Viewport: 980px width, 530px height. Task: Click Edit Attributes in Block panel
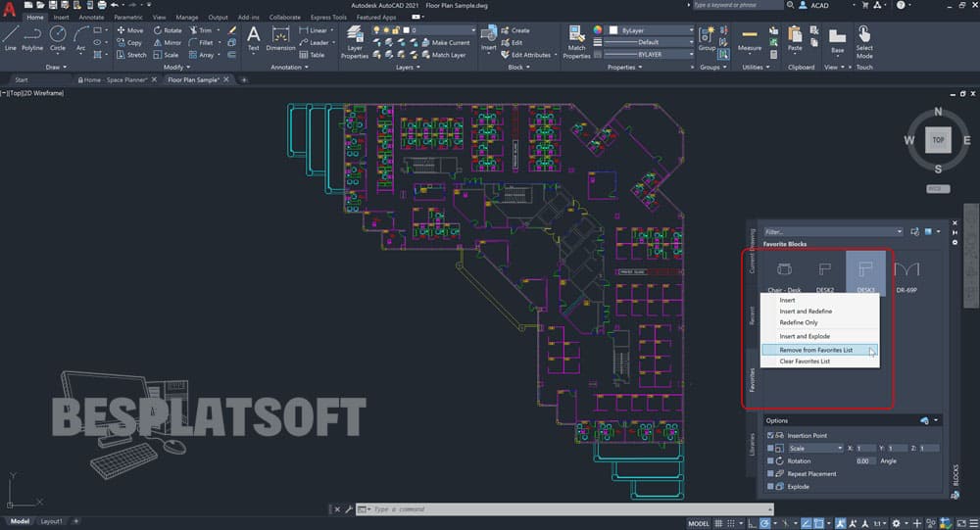click(530, 55)
